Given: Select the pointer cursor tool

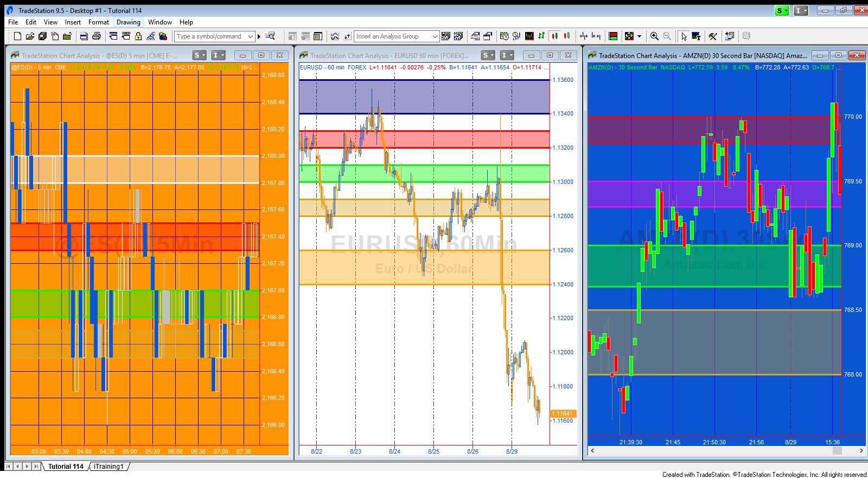Looking at the screenshot, I should click(x=684, y=36).
